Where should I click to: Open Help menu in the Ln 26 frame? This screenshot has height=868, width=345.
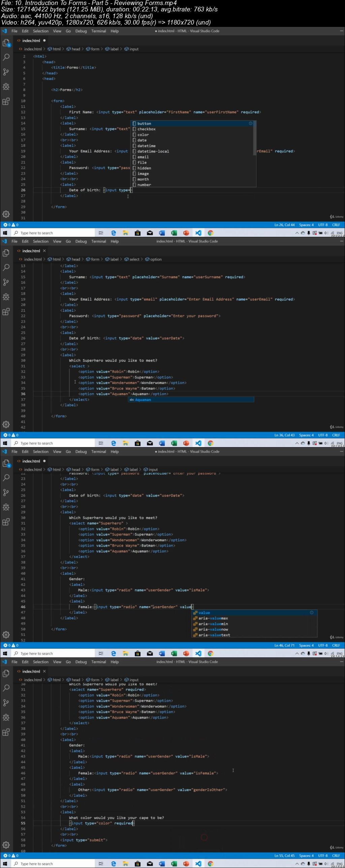tap(115, 31)
